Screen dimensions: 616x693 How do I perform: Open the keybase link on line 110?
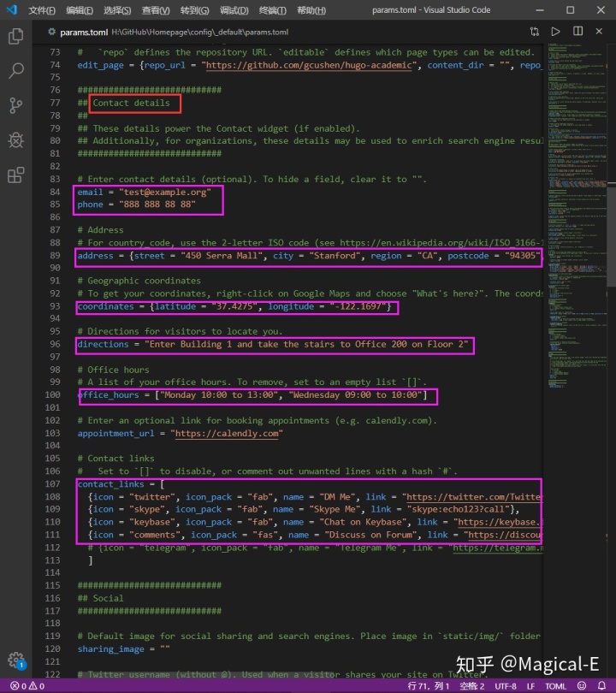(x=500, y=523)
